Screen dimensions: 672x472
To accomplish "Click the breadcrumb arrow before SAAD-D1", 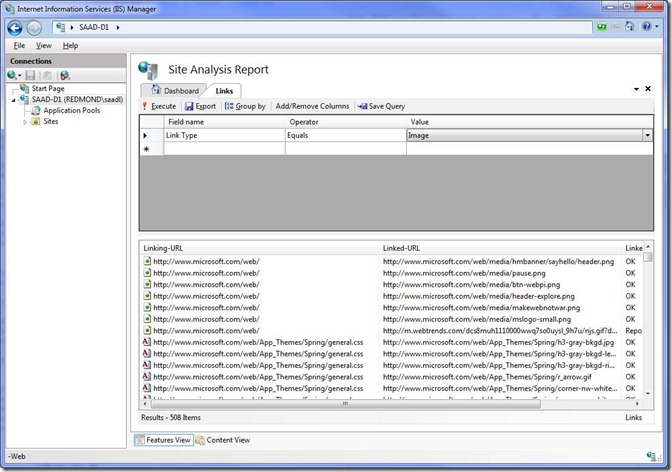I will 72,27.
